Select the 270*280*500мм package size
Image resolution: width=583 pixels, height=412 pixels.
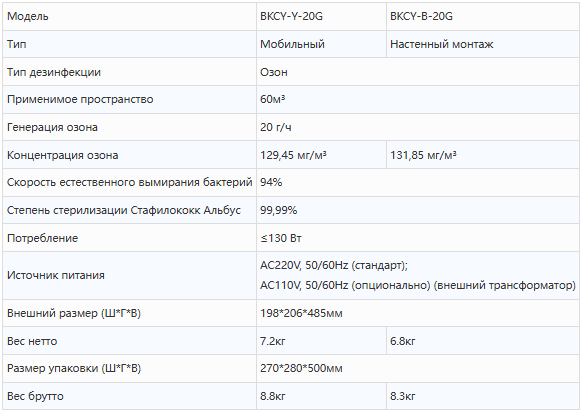301,368
